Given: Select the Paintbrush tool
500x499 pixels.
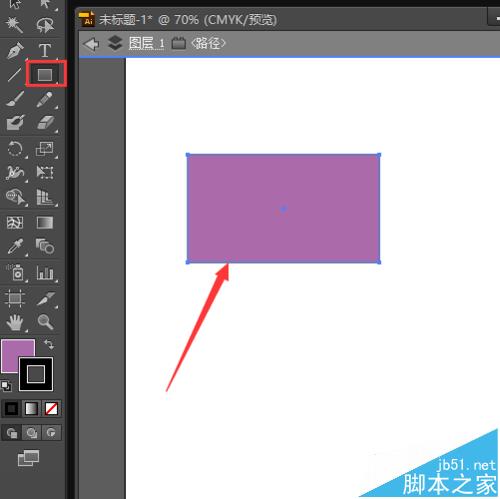Looking at the screenshot, I should (x=15, y=99).
